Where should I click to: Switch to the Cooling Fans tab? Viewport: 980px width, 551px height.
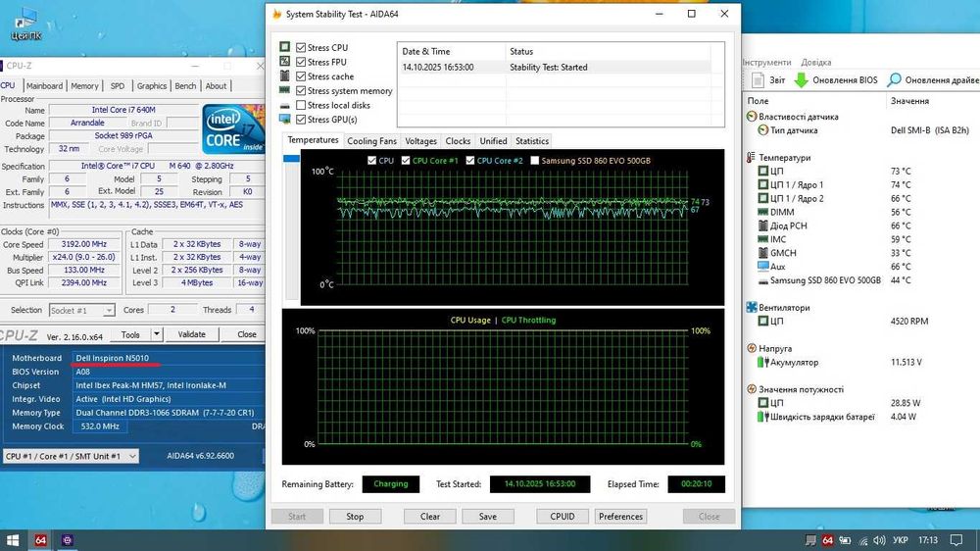(371, 141)
